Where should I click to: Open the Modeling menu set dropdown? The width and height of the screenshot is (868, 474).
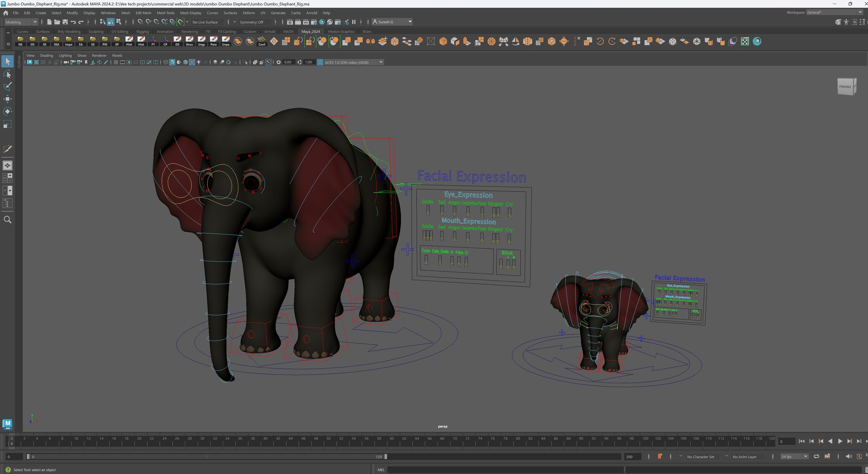pos(21,22)
